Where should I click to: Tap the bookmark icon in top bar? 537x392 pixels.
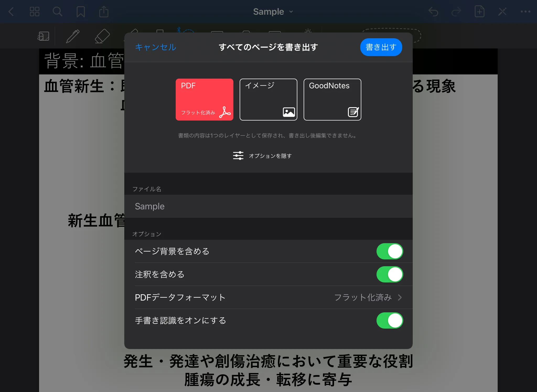coord(80,12)
